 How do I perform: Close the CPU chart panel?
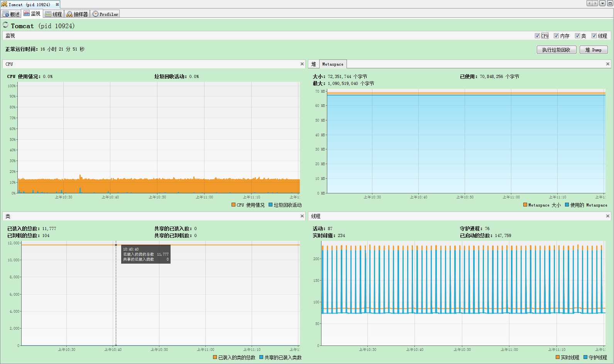pos(302,64)
